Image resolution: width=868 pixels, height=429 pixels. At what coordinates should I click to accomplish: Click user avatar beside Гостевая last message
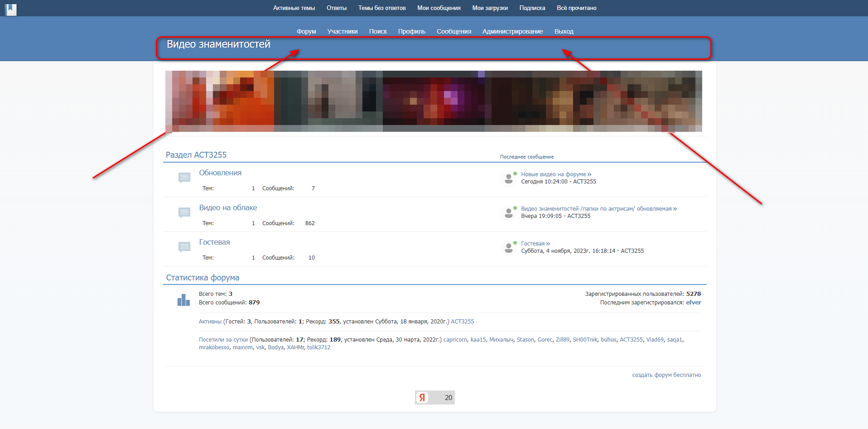(x=509, y=248)
